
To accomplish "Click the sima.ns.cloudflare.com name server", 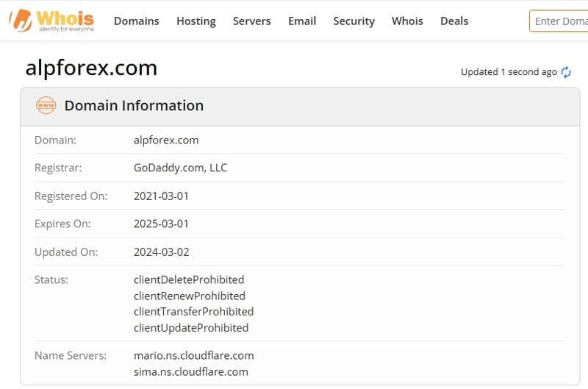I will pos(190,371).
